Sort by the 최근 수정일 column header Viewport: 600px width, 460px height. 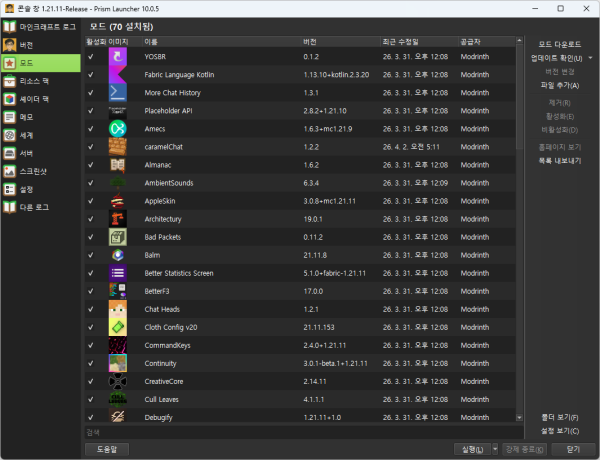419,42
